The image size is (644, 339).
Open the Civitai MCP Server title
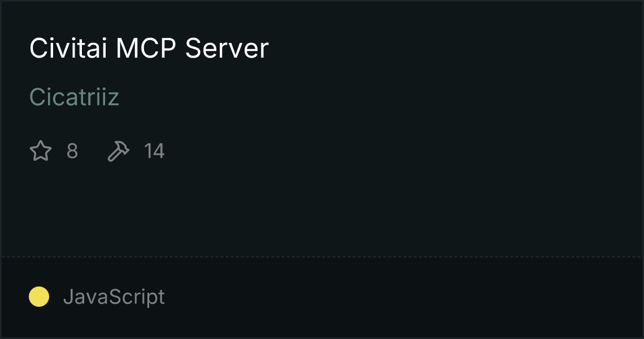coord(149,48)
